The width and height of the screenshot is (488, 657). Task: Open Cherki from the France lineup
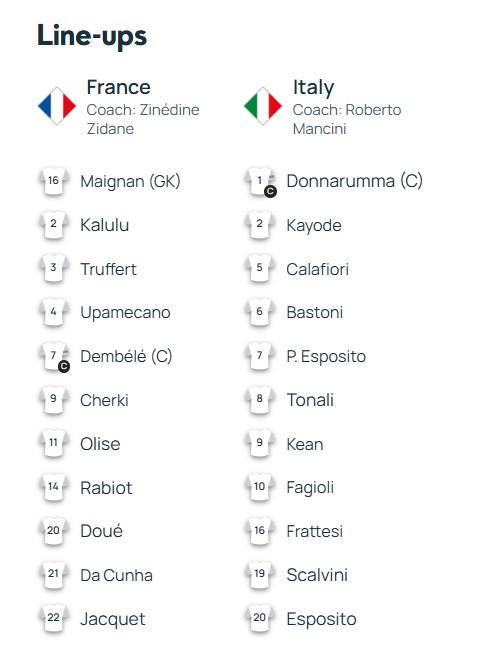click(x=104, y=400)
